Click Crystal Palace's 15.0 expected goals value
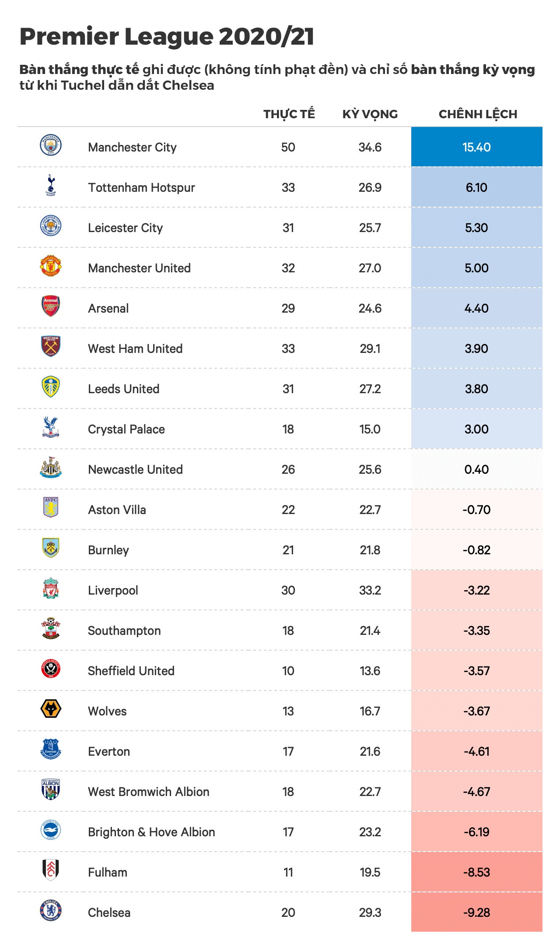Image resolution: width=560 pixels, height=951 pixels. point(370,429)
